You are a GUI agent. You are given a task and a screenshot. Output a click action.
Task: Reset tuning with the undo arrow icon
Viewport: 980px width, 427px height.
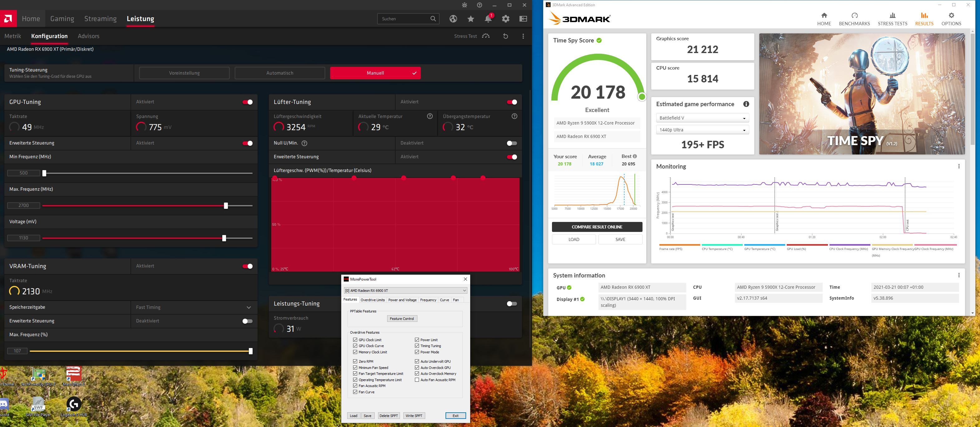[505, 36]
